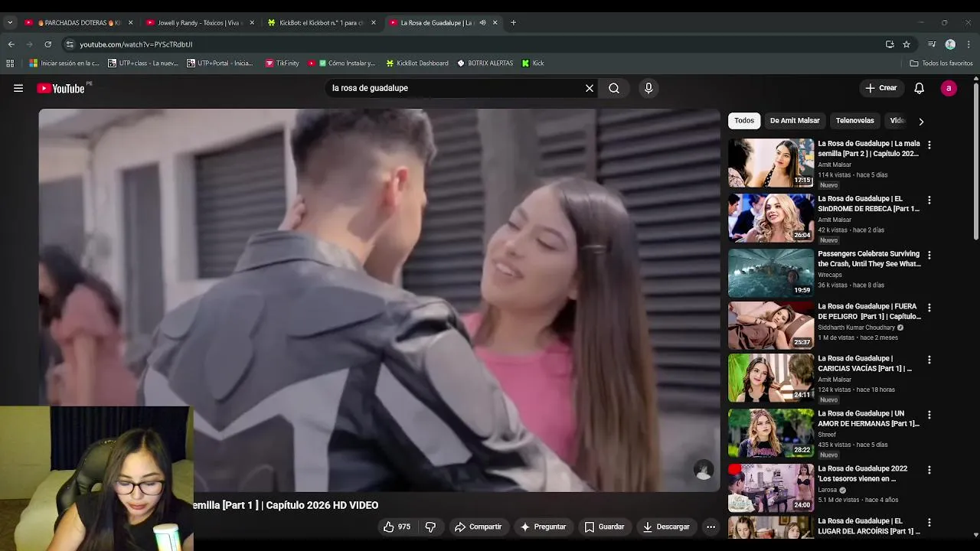The image size is (980, 551).
Task: Open options for CARICIAS VACÍAS video
Action: click(929, 360)
